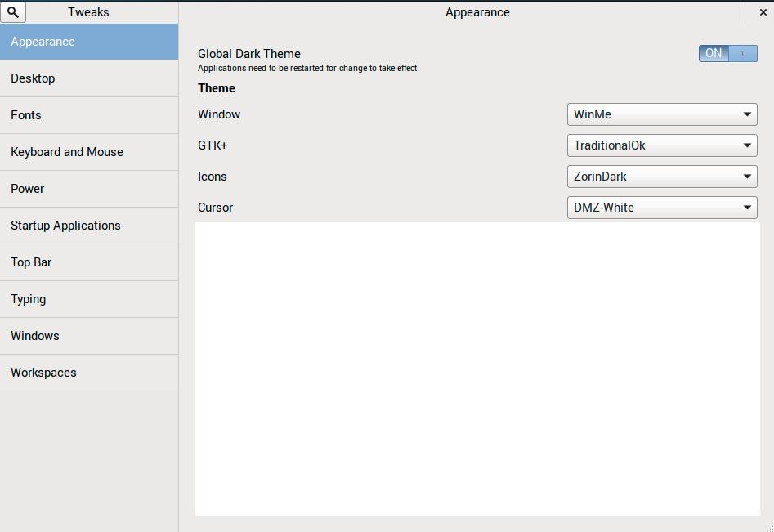The width and height of the screenshot is (774, 532).
Task: Show Startup Applications settings
Action: 89,226
